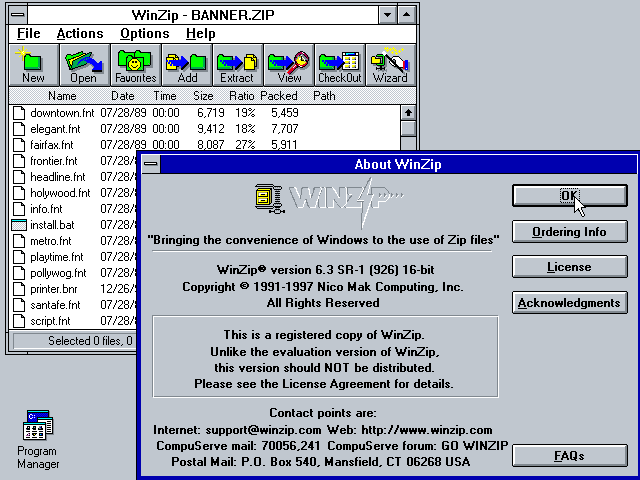Sort by the Ratio column header
The height and width of the screenshot is (480, 640).
(x=242, y=96)
